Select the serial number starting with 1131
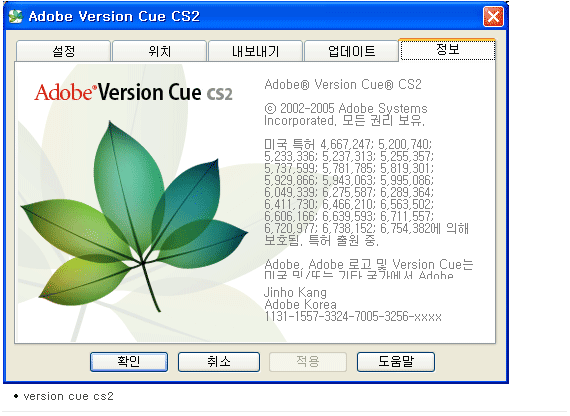The image size is (570, 416). (x=353, y=317)
